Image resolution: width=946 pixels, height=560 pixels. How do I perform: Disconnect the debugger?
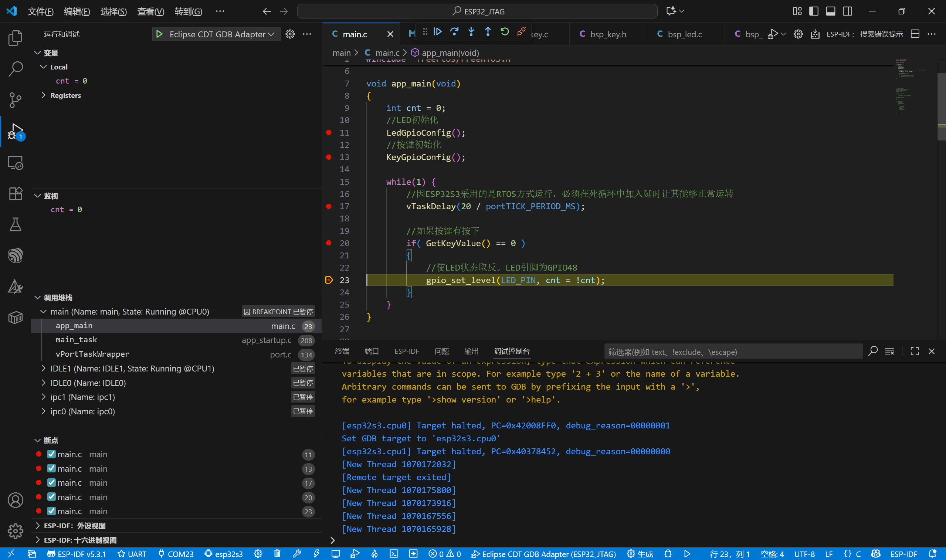click(x=521, y=32)
